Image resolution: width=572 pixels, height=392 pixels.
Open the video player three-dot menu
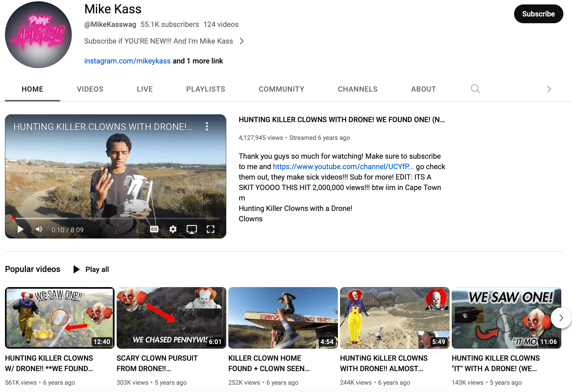pos(207,126)
